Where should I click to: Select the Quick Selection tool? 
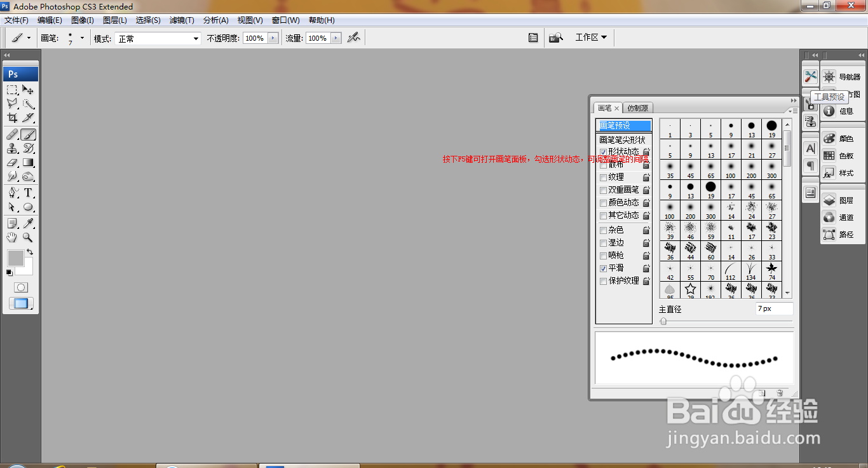[28, 104]
